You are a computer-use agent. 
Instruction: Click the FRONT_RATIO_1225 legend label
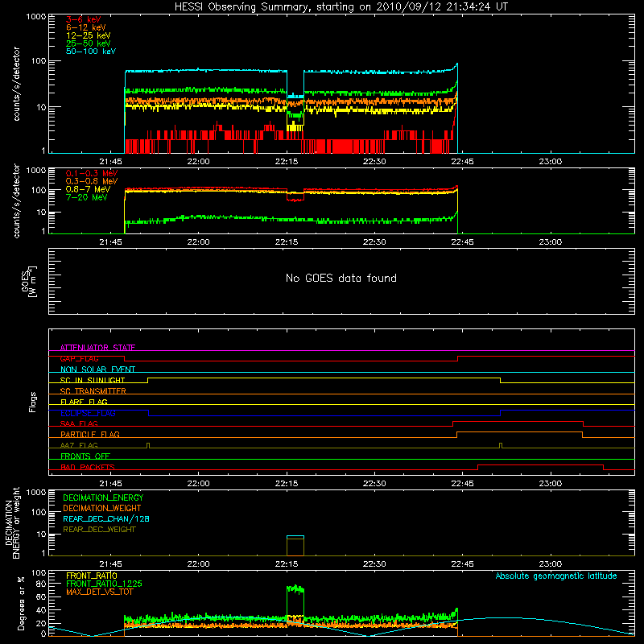(105, 584)
